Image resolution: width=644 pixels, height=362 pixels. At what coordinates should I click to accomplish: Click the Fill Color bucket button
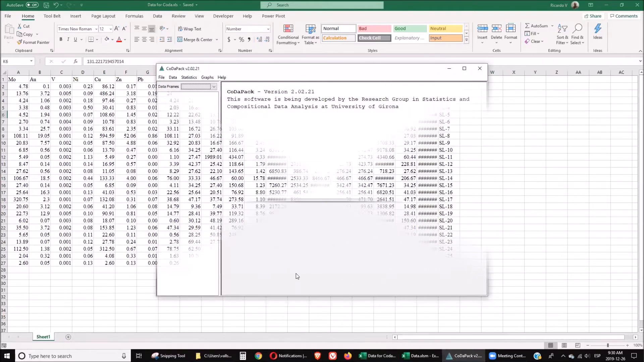[x=107, y=40]
